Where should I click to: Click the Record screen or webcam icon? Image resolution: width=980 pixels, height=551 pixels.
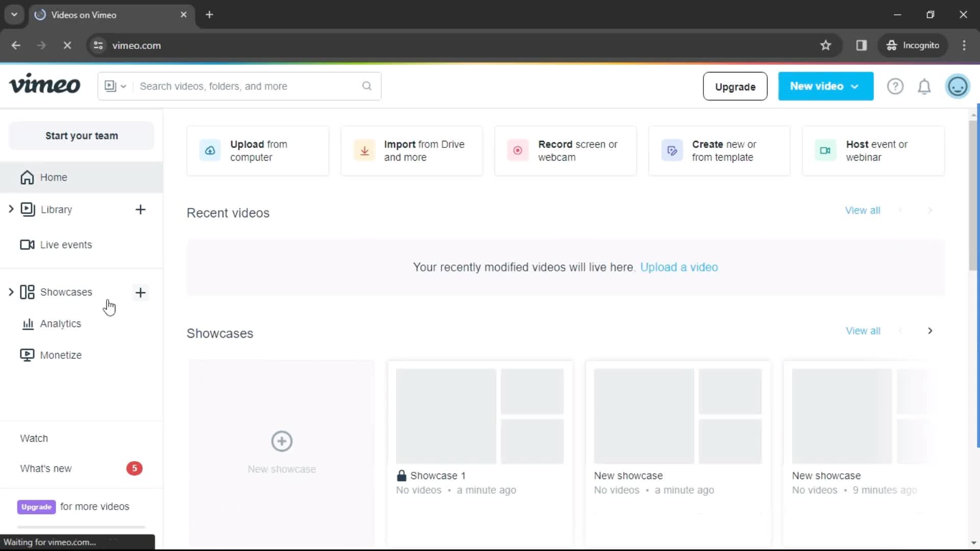pos(517,150)
